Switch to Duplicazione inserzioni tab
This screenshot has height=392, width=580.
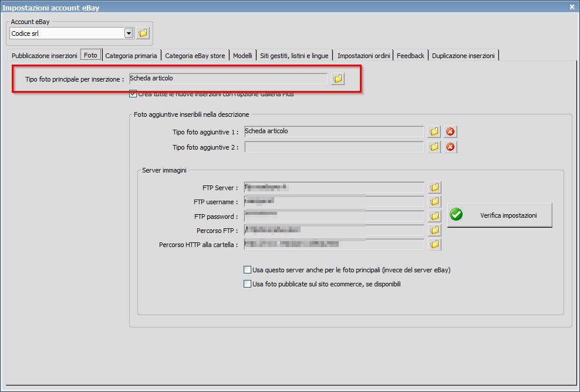click(463, 56)
